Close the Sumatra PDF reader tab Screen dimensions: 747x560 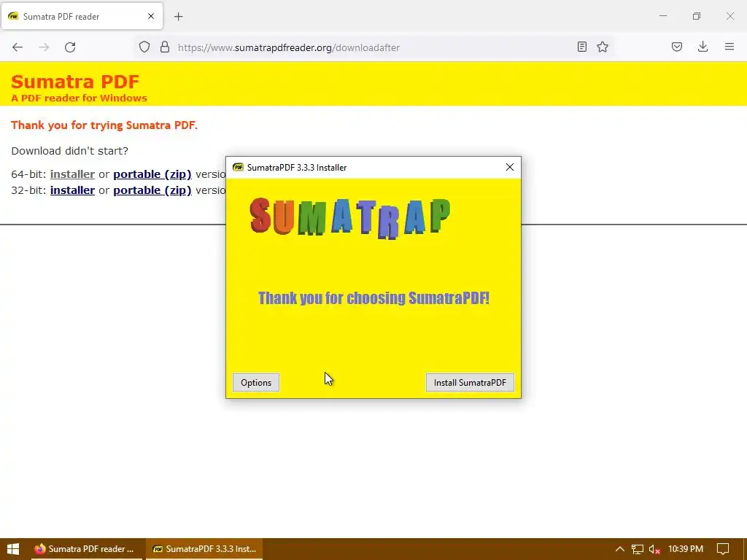coord(151,16)
